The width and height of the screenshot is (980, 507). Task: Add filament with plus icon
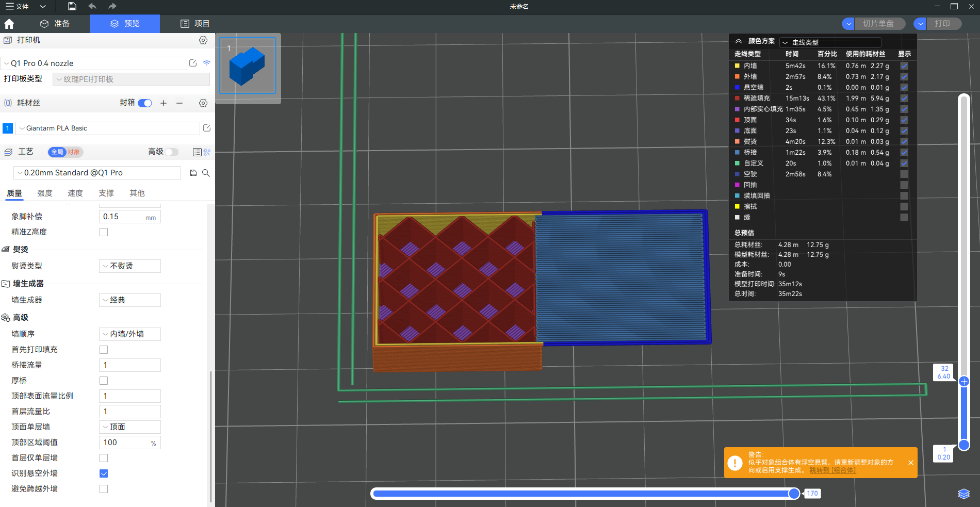164,103
